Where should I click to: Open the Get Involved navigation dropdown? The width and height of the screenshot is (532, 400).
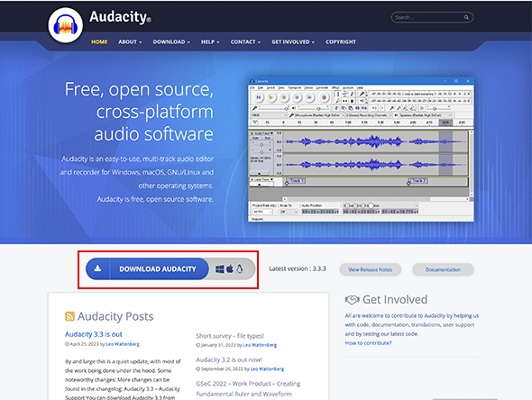[x=293, y=42]
